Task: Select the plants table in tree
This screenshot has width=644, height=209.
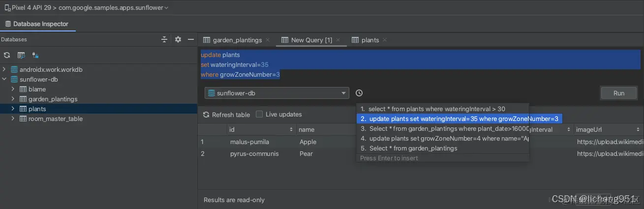Action: [37, 109]
